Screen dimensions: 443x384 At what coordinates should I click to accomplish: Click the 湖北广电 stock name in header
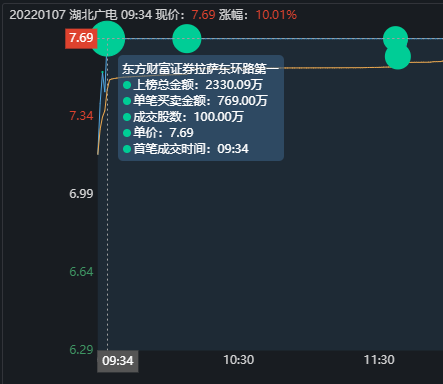93,15
